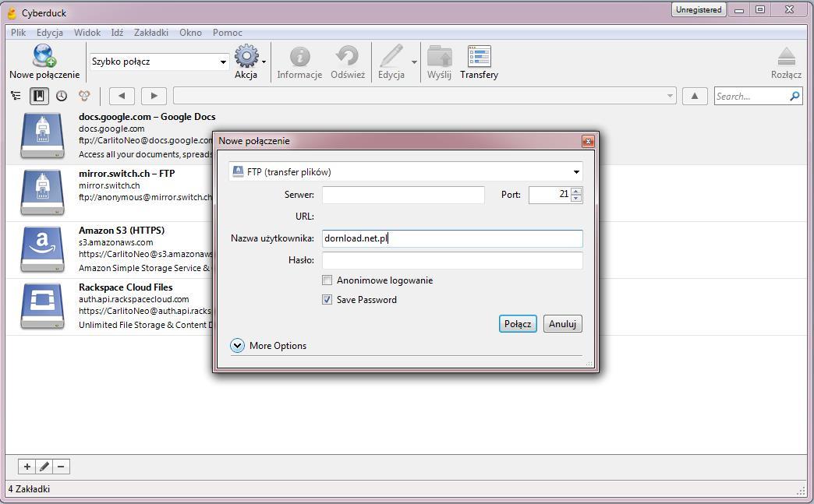814x504 pixels.
Task: Add a new bookmark with plus
Action: click(27, 467)
